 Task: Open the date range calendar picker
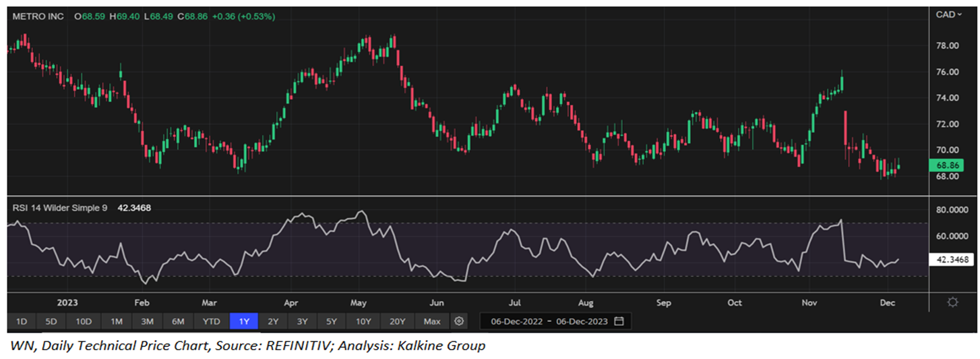(x=619, y=321)
